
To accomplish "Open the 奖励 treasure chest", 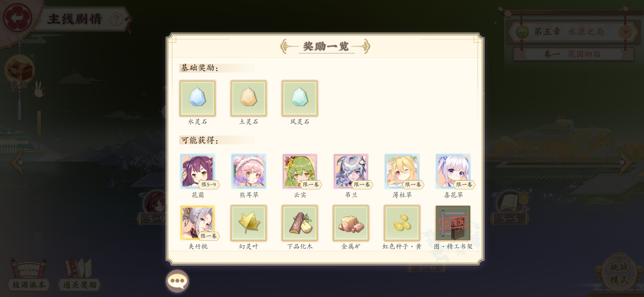I will click(19, 72).
